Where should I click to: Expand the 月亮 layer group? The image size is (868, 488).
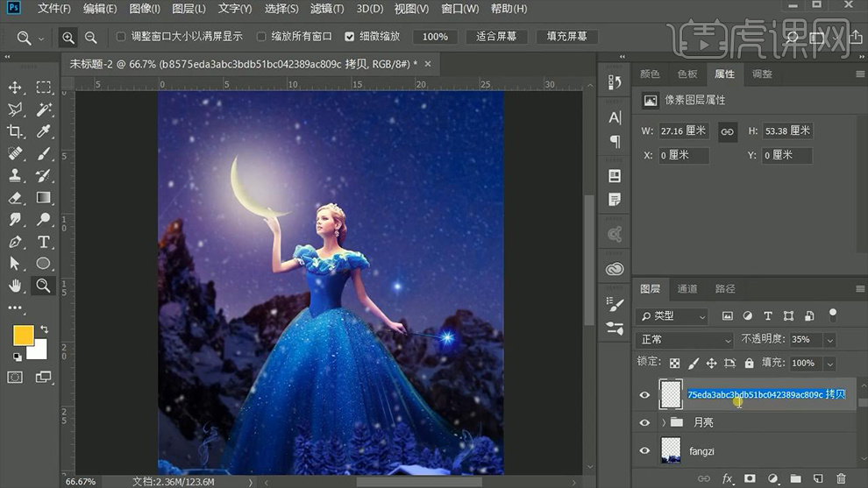click(664, 422)
